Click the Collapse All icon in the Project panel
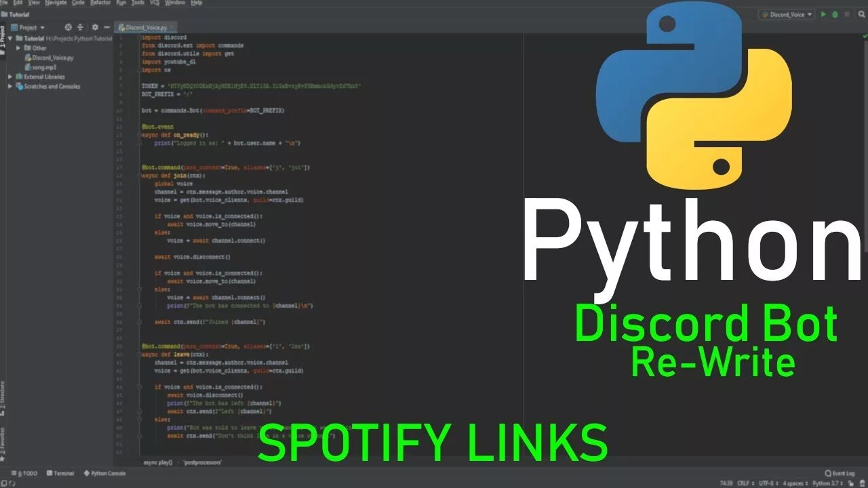Viewport: 868px width, 488px height. point(80,27)
